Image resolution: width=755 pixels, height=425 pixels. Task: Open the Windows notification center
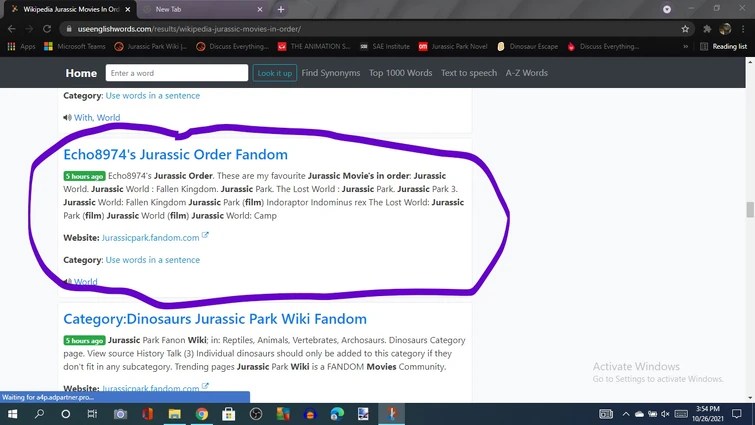click(737, 414)
